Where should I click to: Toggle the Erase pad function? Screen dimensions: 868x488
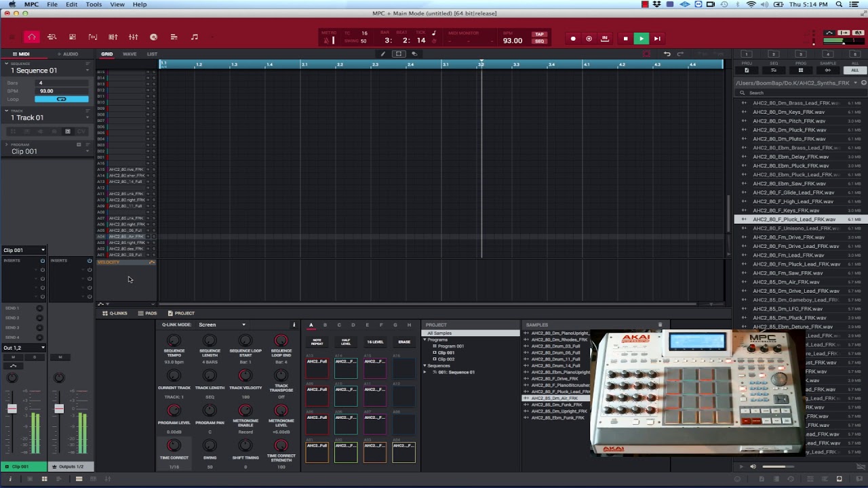coord(404,342)
